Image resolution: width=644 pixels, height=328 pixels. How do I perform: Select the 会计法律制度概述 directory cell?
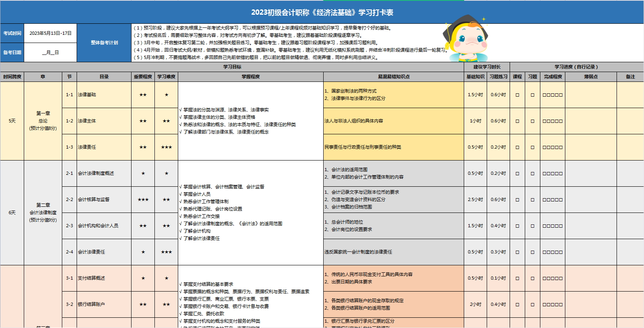tap(104, 173)
